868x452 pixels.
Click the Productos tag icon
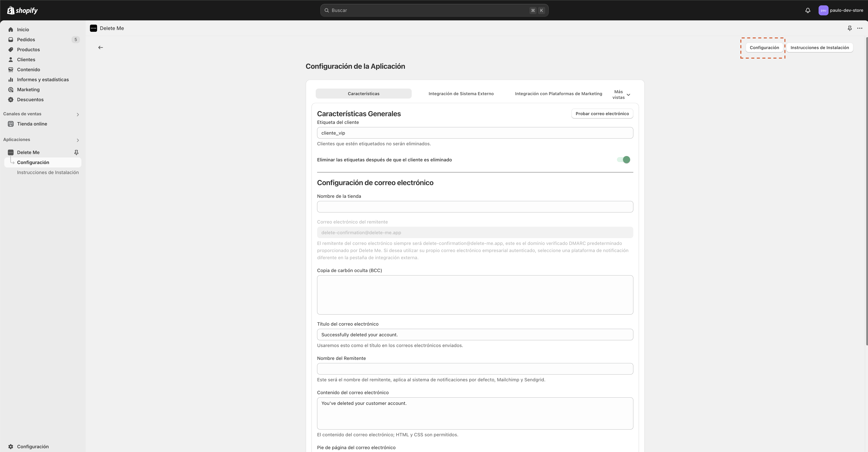pyautogui.click(x=11, y=50)
